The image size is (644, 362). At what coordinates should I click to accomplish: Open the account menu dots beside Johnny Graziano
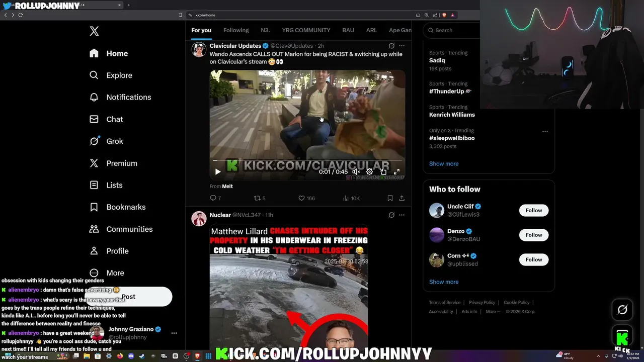point(174,333)
